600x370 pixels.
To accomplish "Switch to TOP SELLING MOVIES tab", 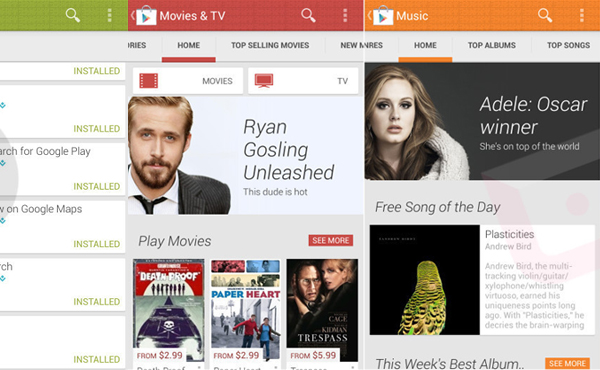I will pyautogui.click(x=270, y=46).
